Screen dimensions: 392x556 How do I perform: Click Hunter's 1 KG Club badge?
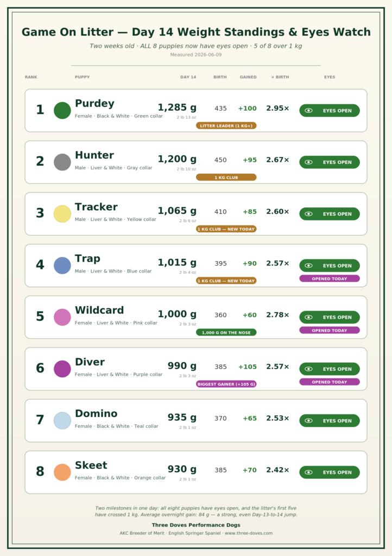click(226, 178)
